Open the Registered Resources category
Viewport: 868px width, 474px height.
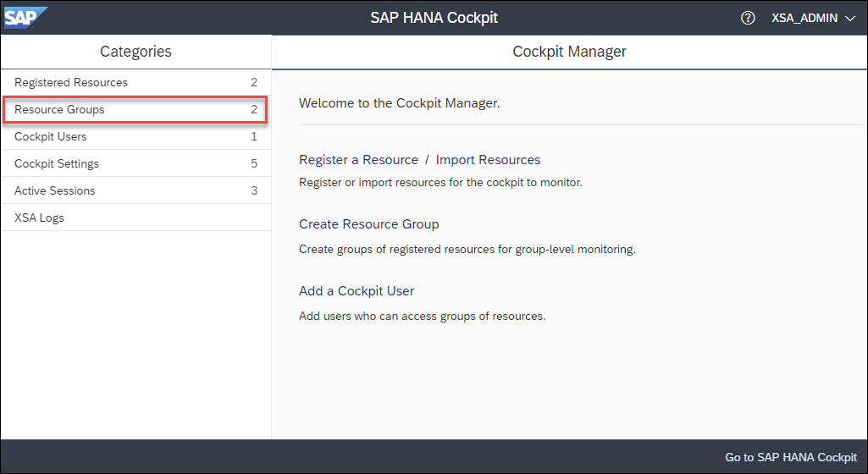tap(135, 82)
